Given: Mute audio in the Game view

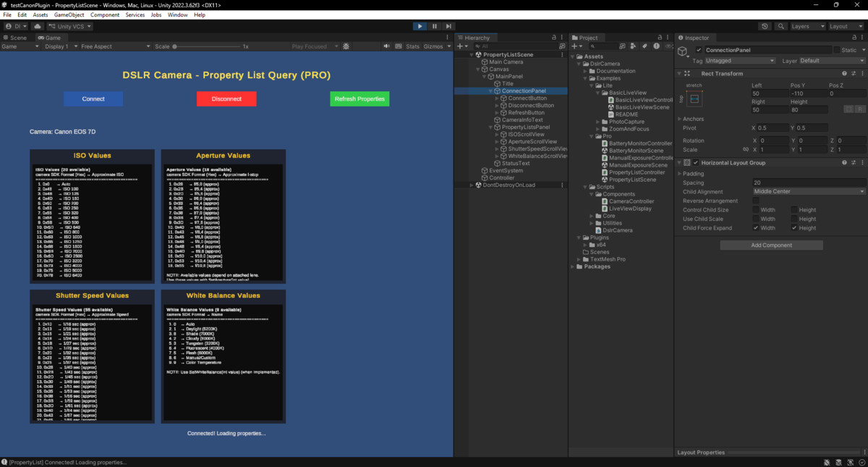Looking at the screenshot, I should (x=386, y=46).
